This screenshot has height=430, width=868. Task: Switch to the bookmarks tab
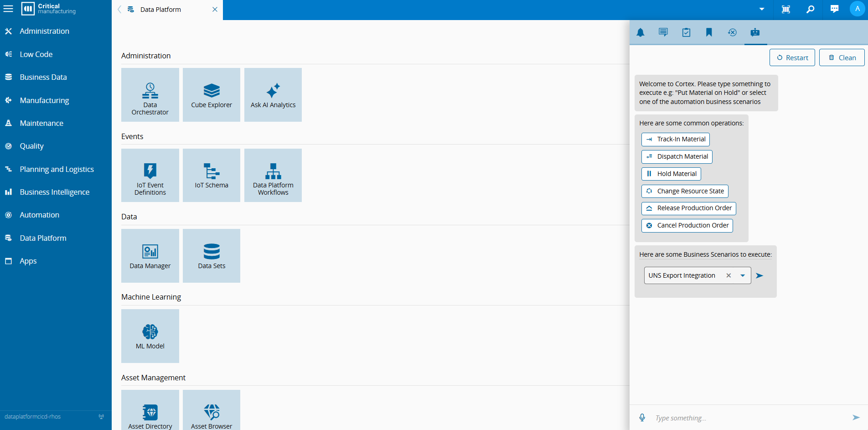pos(709,32)
